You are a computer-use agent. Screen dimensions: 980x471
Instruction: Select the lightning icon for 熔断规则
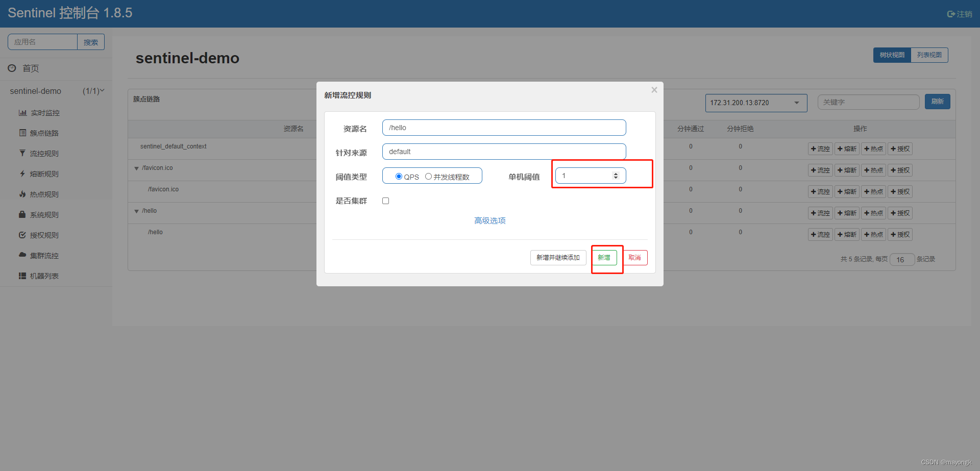click(x=22, y=173)
